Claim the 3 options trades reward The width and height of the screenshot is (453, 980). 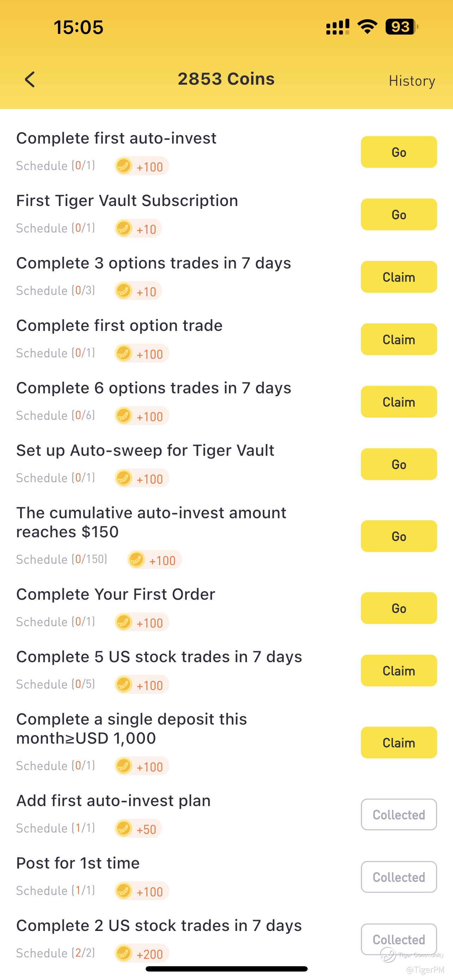[x=399, y=277]
